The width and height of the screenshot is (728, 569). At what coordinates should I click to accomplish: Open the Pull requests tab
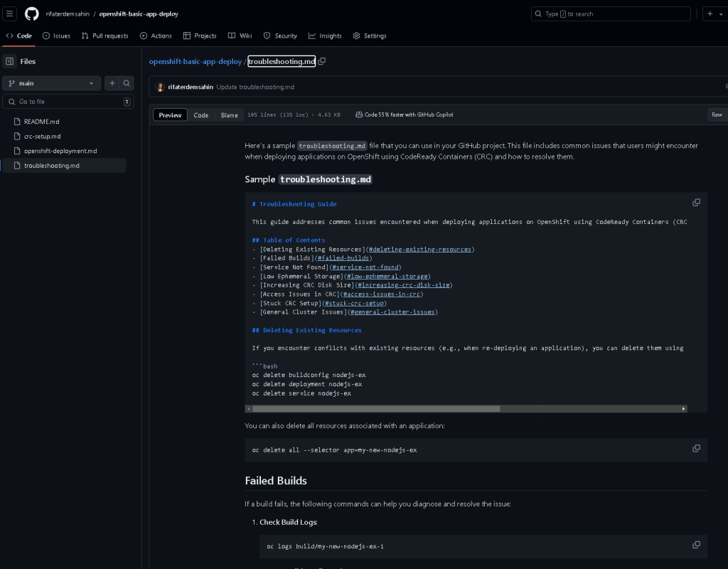point(105,36)
